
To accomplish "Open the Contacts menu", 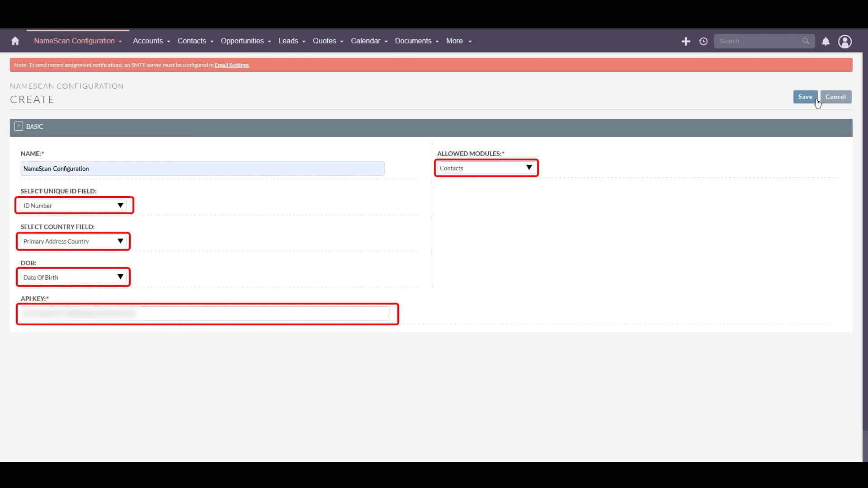I will pos(195,41).
